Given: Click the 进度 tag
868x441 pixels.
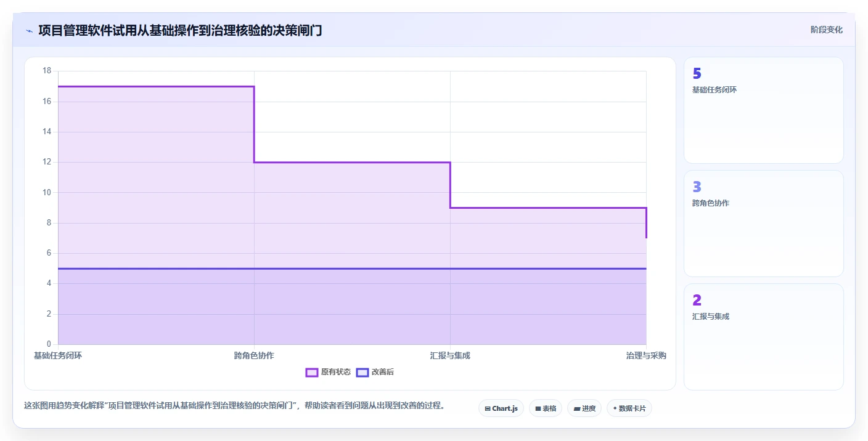Looking at the screenshot, I should click(x=584, y=408).
